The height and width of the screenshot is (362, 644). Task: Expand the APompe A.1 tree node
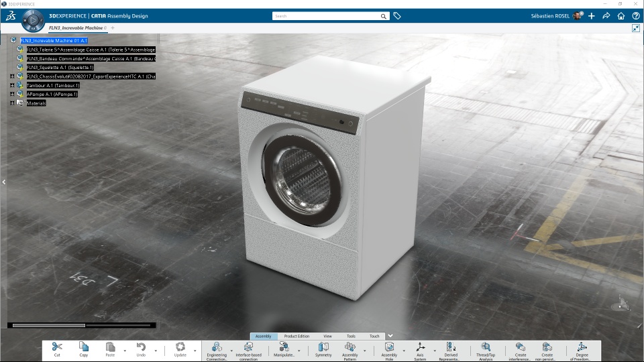pos(12,94)
